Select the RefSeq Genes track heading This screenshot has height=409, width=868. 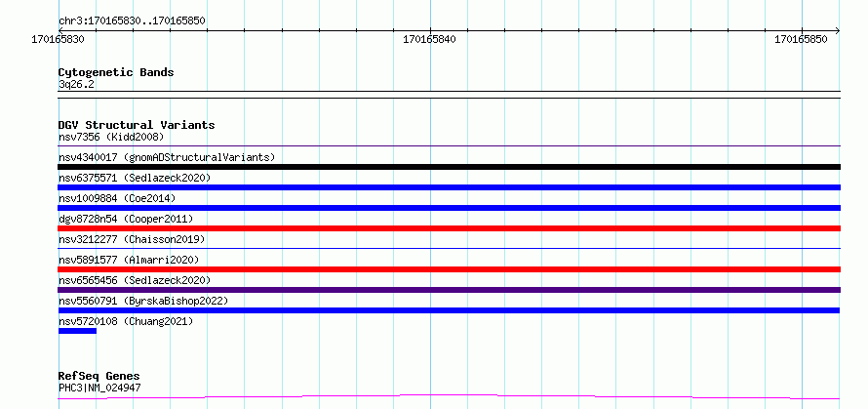(99, 377)
